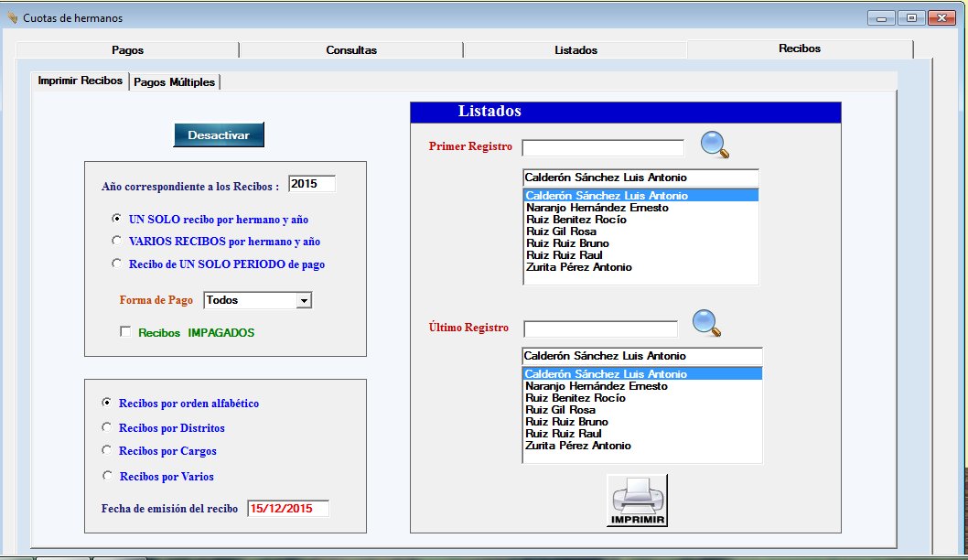This screenshot has height=560, width=968.
Task: Select UN SOLO recibo por hermano y año
Action: coord(116,220)
